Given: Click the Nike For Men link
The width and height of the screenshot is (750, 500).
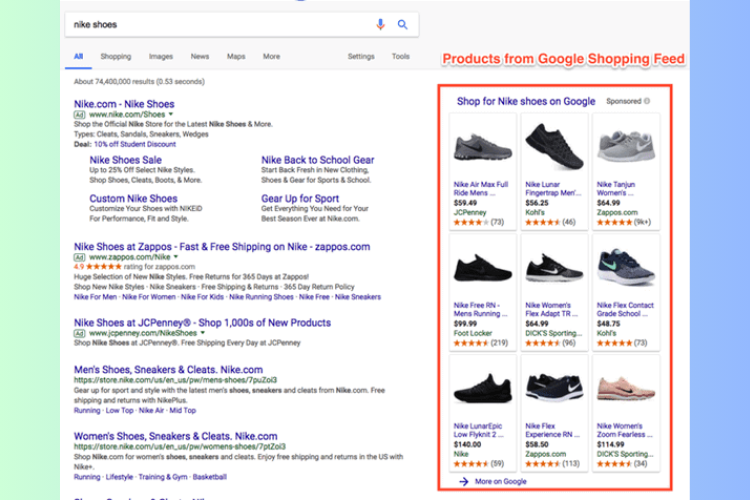Looking at the screenshot, I should [x=95, y=297].
